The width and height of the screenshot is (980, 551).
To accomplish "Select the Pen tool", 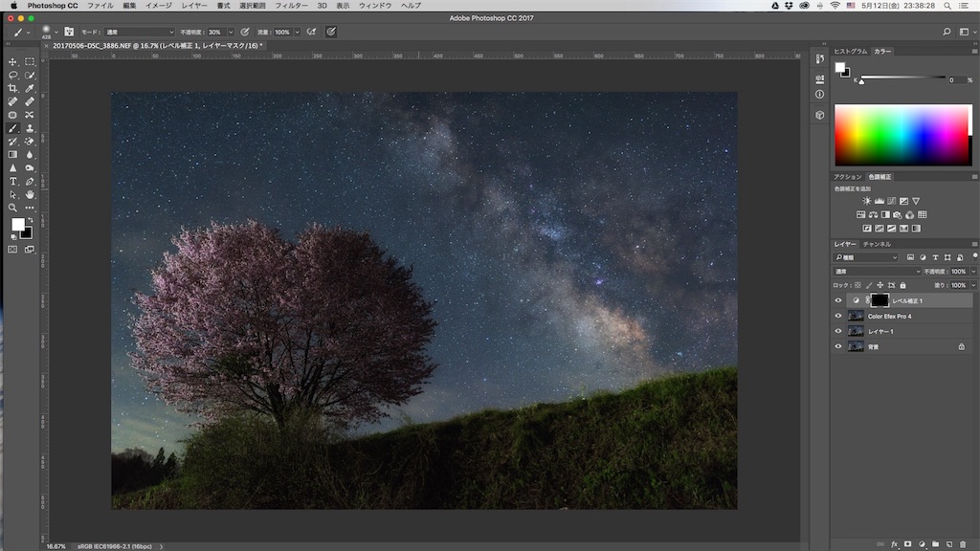I will coord(30,181).
